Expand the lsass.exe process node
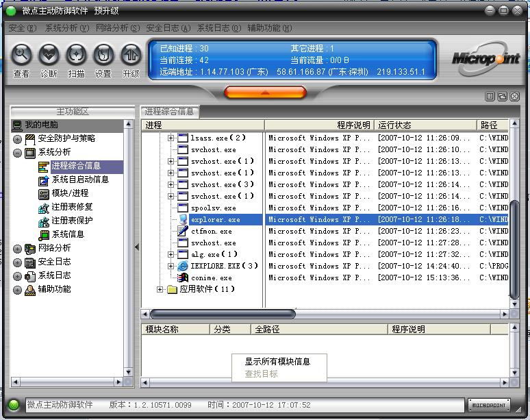Image resolution: width=530 pixels, height=420 pixels. 171,138
